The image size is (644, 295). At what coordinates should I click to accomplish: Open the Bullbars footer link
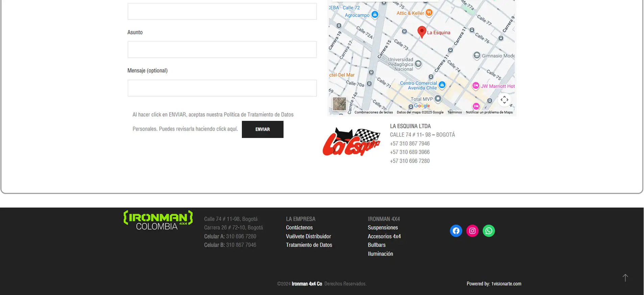pos(377,245)
